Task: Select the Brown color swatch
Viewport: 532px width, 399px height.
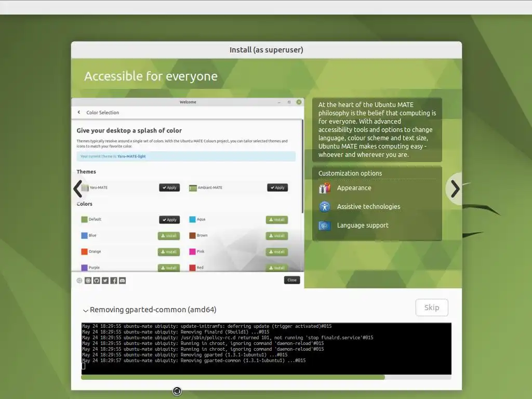Action: pos(192,235)
